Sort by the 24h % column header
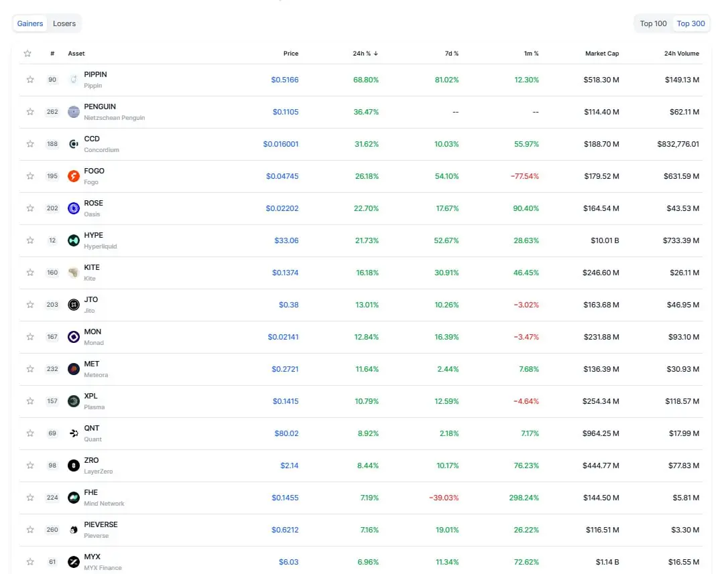728x574 pixels. pos(365,54)
